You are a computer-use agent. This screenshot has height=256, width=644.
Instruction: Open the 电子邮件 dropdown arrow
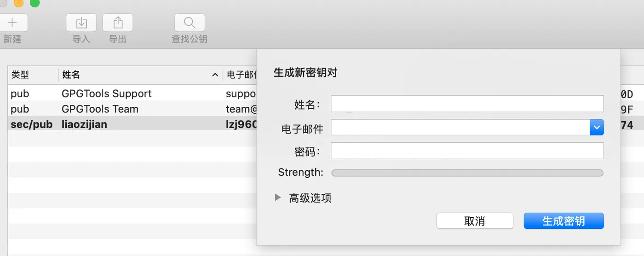[597, 128]
